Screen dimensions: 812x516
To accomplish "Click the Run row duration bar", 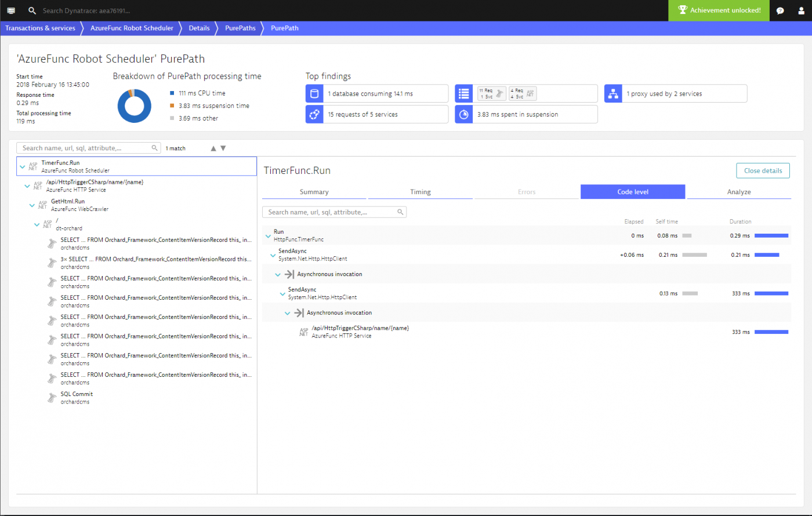I will pyautogui.click(x=771, y=236).
